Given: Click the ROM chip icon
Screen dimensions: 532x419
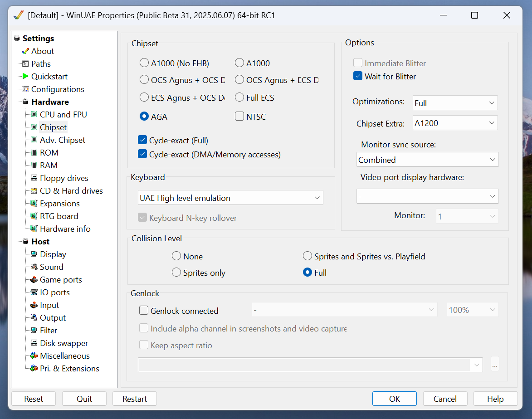Looking at the screenshot, I should pyautogui.click(x=34, y=153).
